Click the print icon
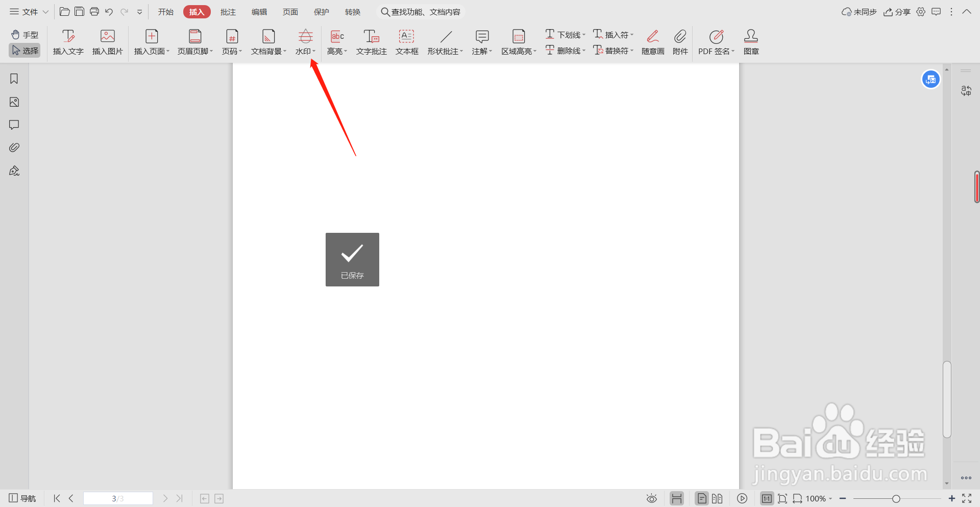The width and height of the screenshot is (980, 507). pos(94,12)
